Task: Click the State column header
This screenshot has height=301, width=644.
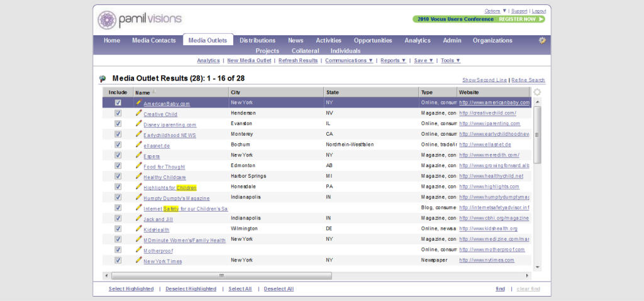Action: [371, 92]
